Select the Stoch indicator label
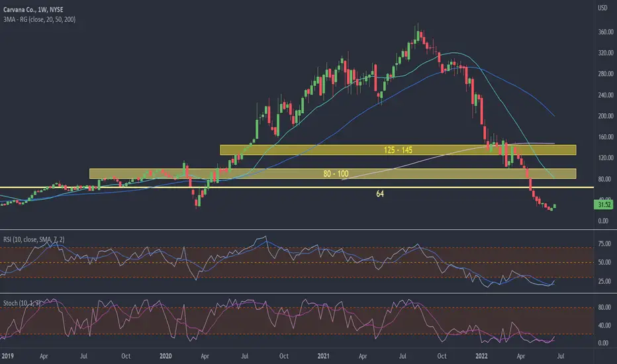This screenshot has height=364, width=617. point(22,303)
